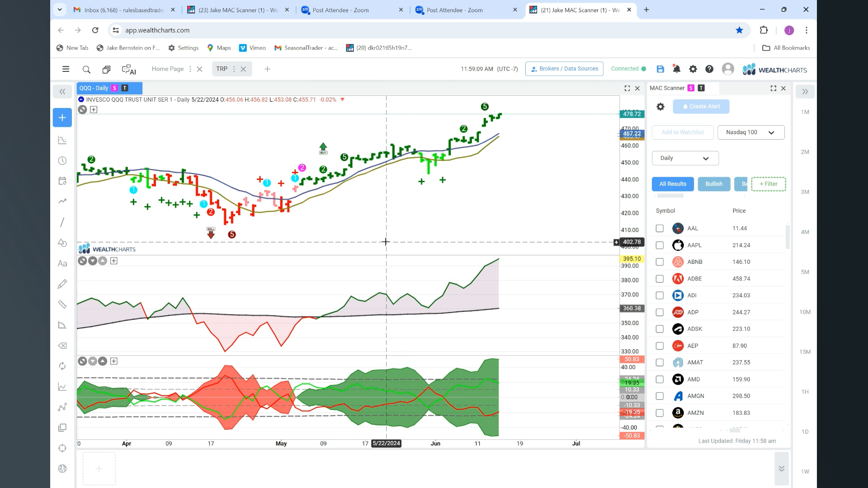Check the AMD row checkbox
This screenshot has height=488, width=868.
pyautogui.click(x=660, y=380)
